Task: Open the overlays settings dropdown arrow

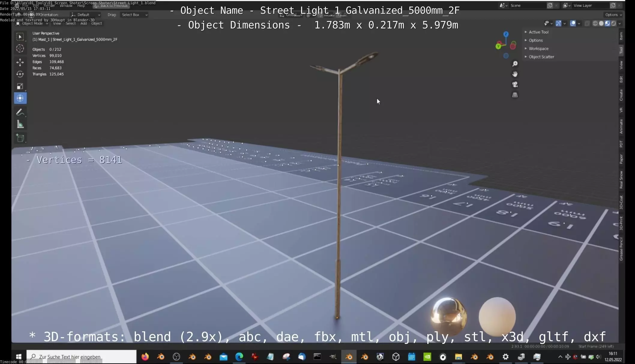Action: coord(579,23)
